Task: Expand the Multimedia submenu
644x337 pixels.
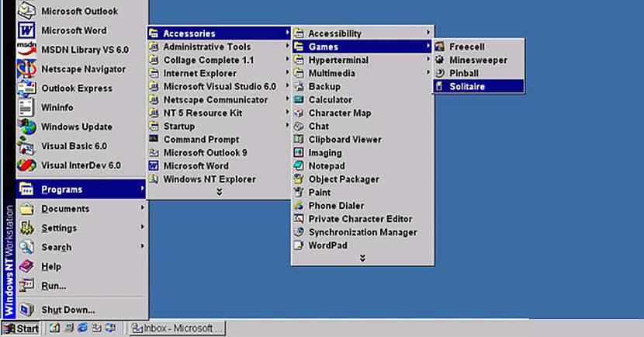Action: [x=362, y=73]
